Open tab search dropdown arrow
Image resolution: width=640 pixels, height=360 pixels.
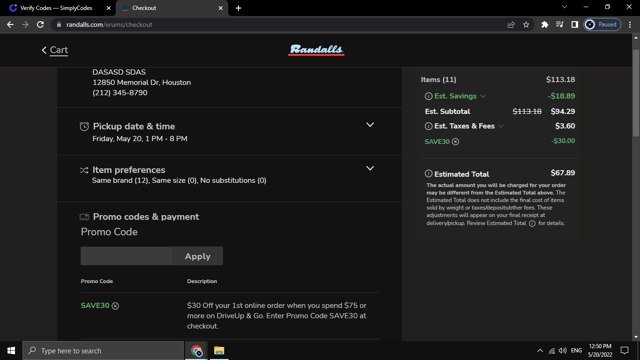coord(564,7)
